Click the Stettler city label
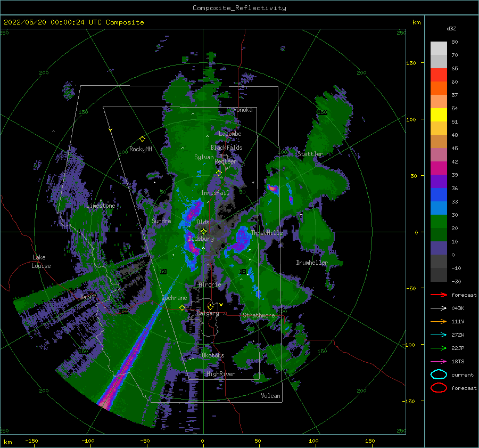 click(x=310, y=154)
